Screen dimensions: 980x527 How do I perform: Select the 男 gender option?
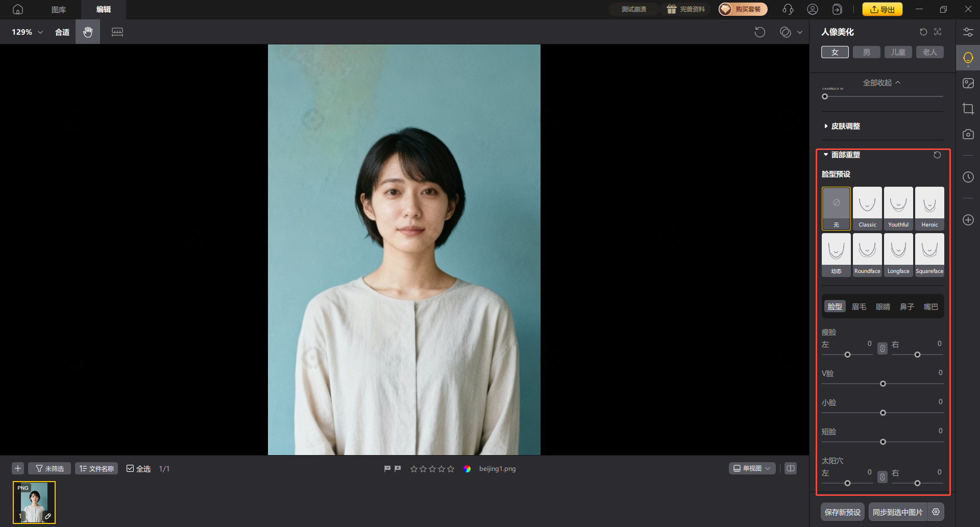point(866,52)
